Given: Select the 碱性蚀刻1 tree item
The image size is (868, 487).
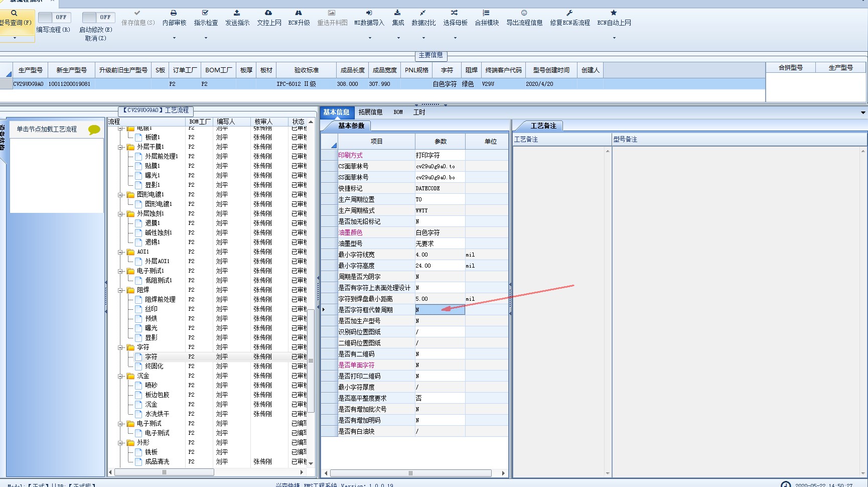Looking at the screenshot, I should pos(159,233).
